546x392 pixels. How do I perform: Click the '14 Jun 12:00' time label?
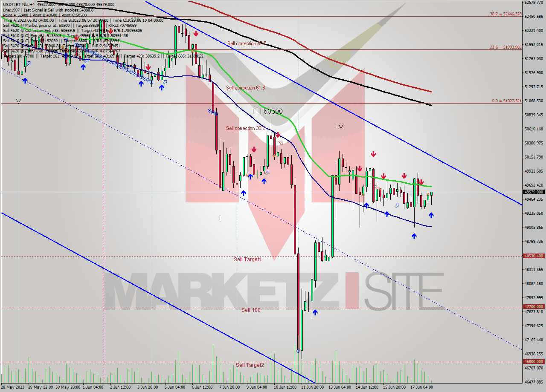(x=367, y=387)
